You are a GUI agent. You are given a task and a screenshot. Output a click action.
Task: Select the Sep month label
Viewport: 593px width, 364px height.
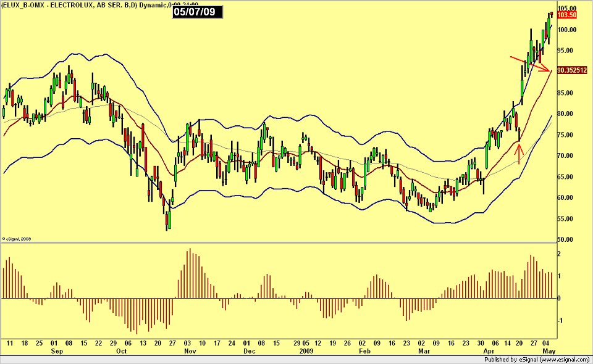[57, 351]
